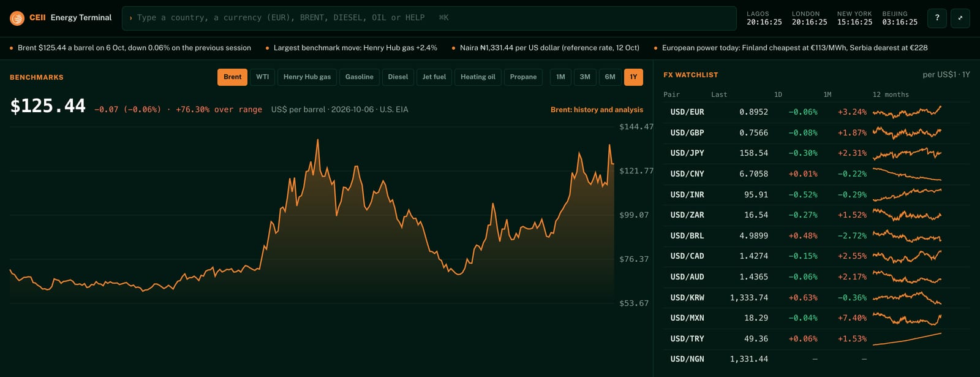Select the USD/CAD watchlist row

pos(816,256)
